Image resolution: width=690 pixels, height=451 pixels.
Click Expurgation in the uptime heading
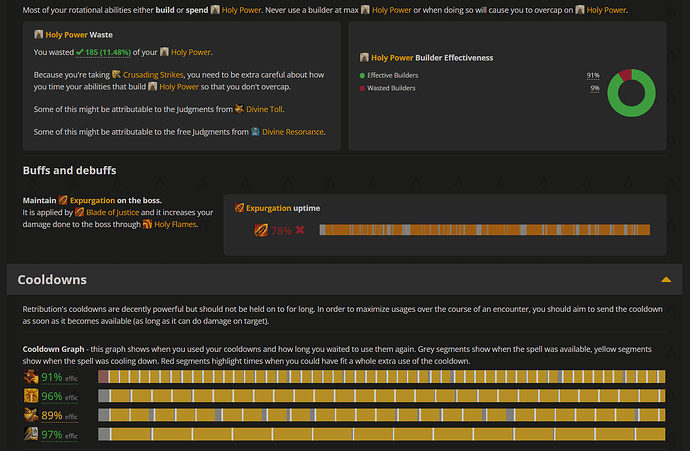click(x=268, y=208)
